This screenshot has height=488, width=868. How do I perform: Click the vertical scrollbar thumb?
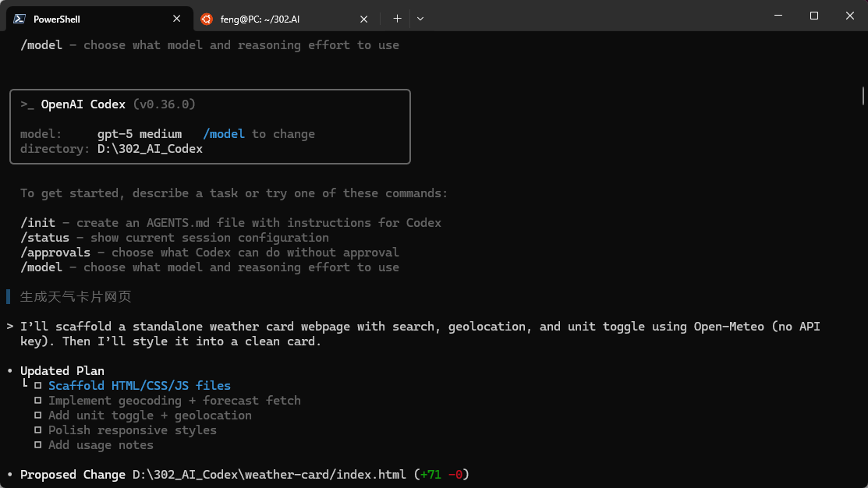(863, 95)
